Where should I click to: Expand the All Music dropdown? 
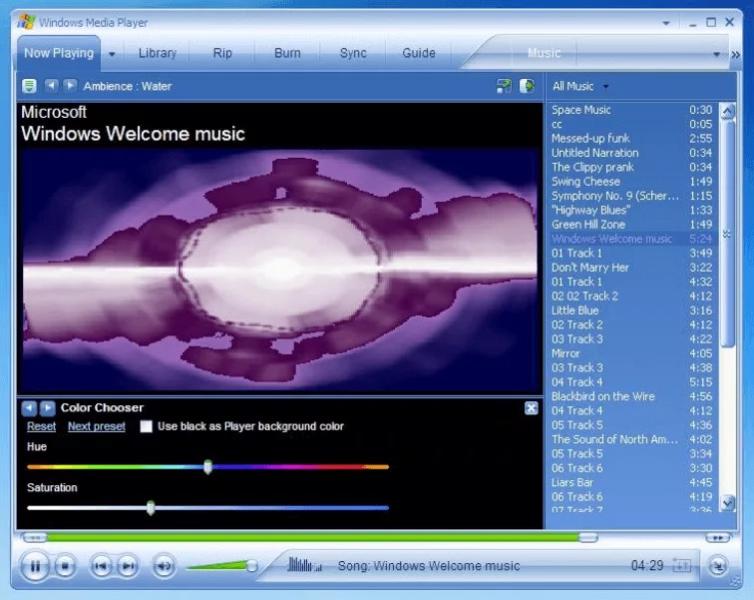click(x=605, y=87)
